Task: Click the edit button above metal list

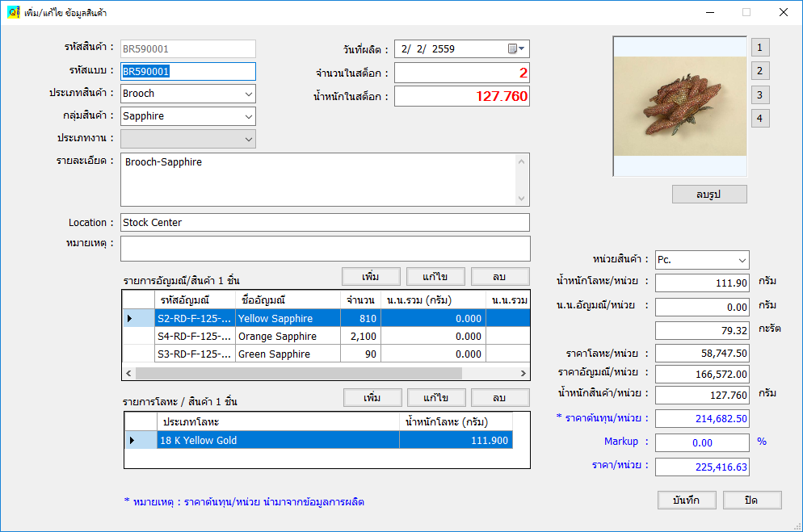Action: coord(436,398)
